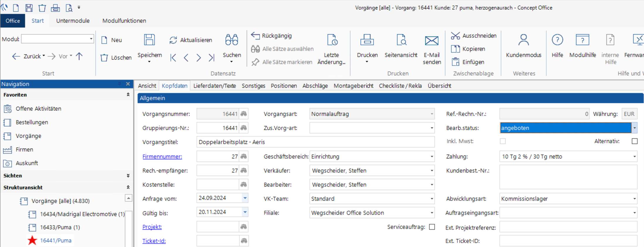Click the Zurück navigation button
The image size is (644, 247).
pos(28,56)
